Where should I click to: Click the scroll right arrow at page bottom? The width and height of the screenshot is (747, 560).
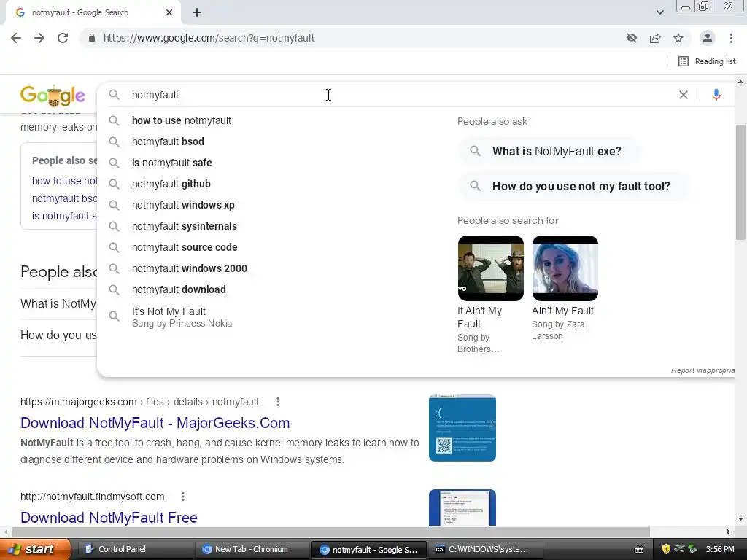click(x=729, y=532)
